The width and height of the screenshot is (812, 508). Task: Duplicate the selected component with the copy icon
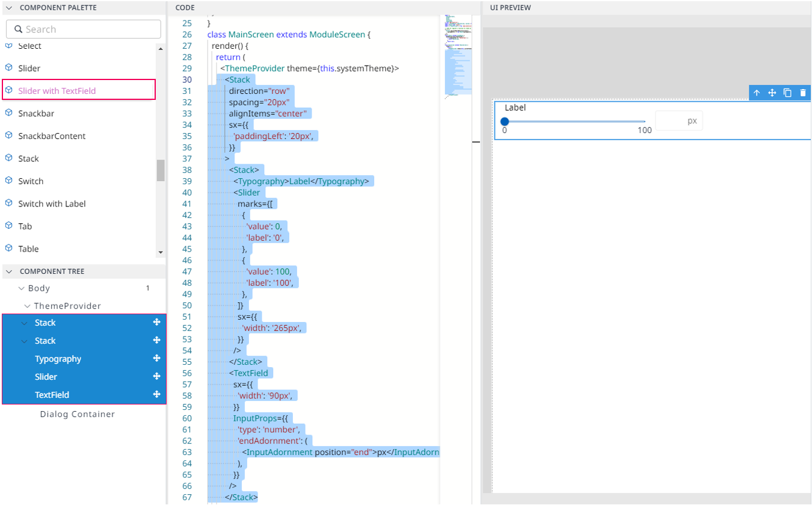click(787, 93)
